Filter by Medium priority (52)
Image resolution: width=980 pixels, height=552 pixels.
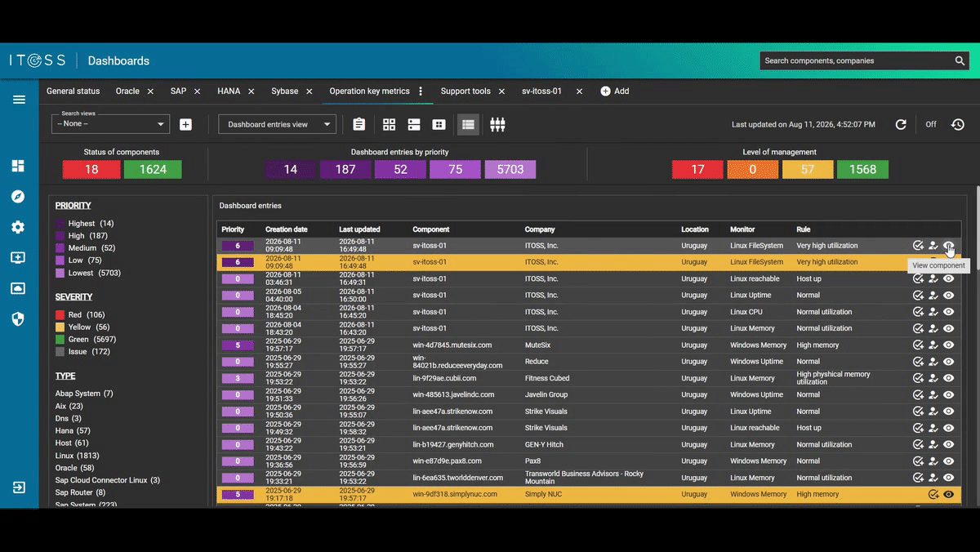coord(86,248)
